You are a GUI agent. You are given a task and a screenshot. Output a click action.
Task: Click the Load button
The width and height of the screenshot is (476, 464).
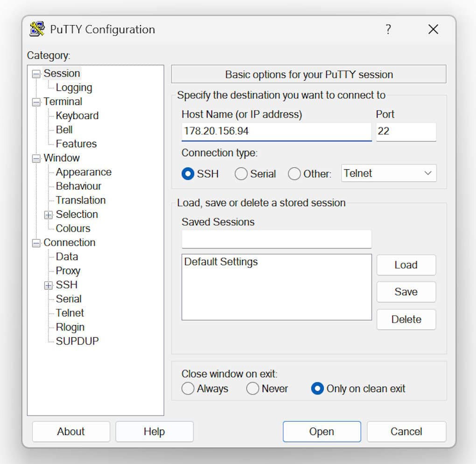(x=406, y=265)
